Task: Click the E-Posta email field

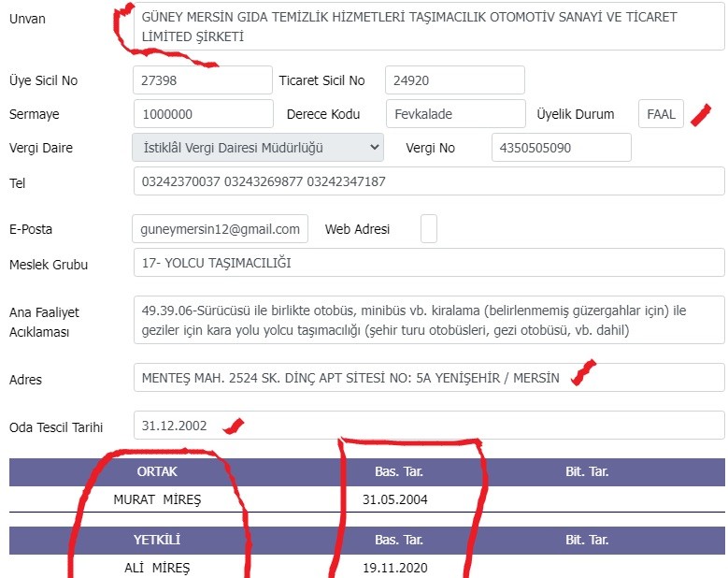Action: pyautogui.click(x=220, y=228)
